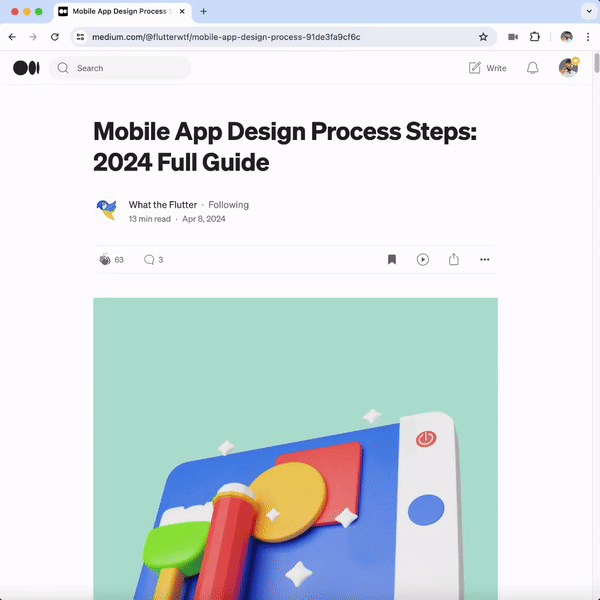
Task: Bookmark this page with the star icon
Action: coord(483,37)
